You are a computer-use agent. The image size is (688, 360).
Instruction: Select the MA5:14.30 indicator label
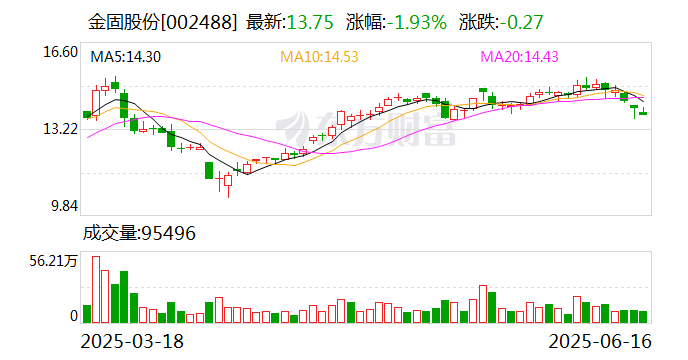[x=125, y=57]
